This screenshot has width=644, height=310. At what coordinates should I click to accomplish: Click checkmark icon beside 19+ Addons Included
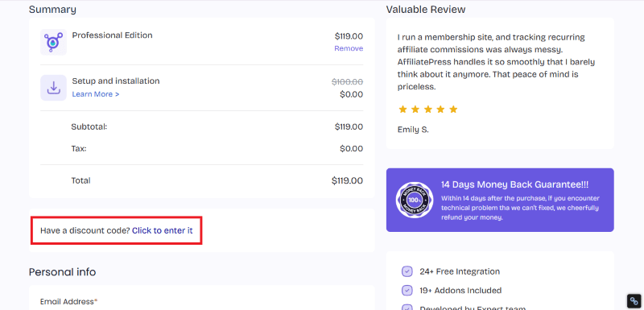(407, 291)
